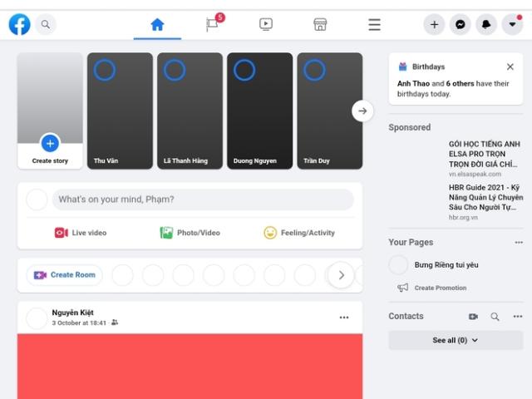Open Pages tab with flag icon

coord(213,24)
